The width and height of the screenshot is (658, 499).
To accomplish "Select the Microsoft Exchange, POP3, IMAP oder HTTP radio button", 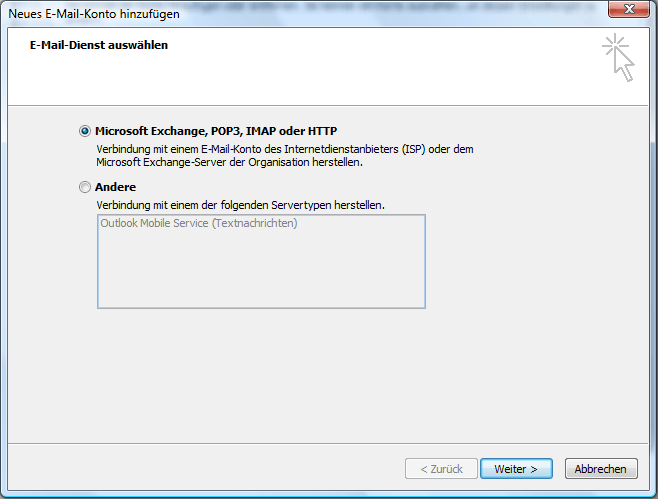I will (84, 131).
